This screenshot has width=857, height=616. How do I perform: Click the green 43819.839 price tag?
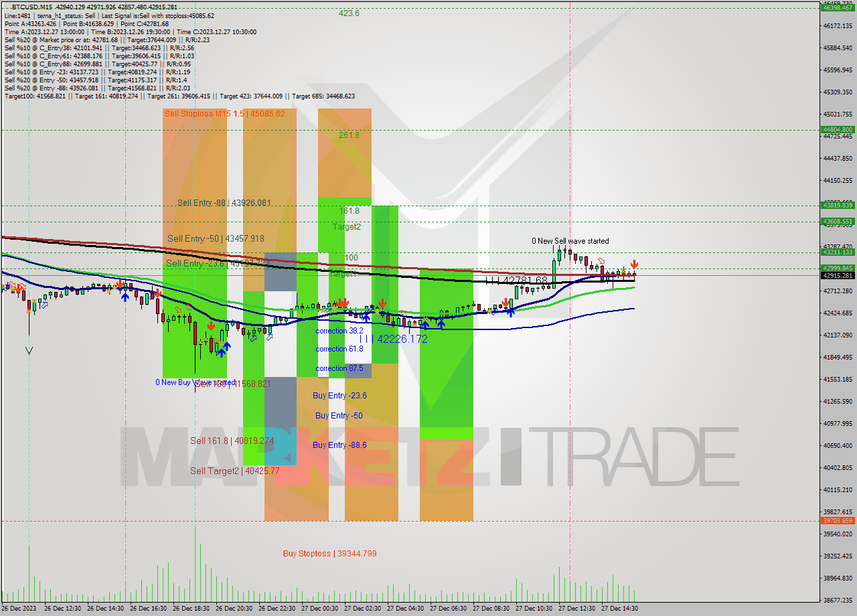pos(838,206)
